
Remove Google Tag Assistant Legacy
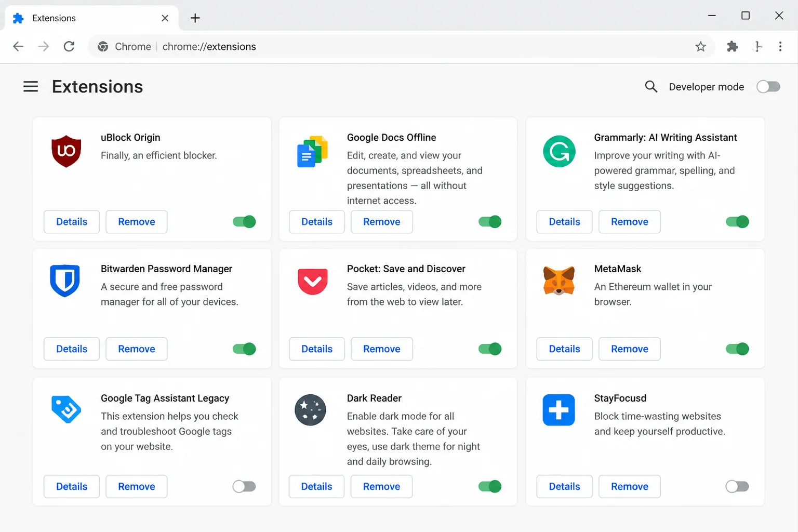137,486
